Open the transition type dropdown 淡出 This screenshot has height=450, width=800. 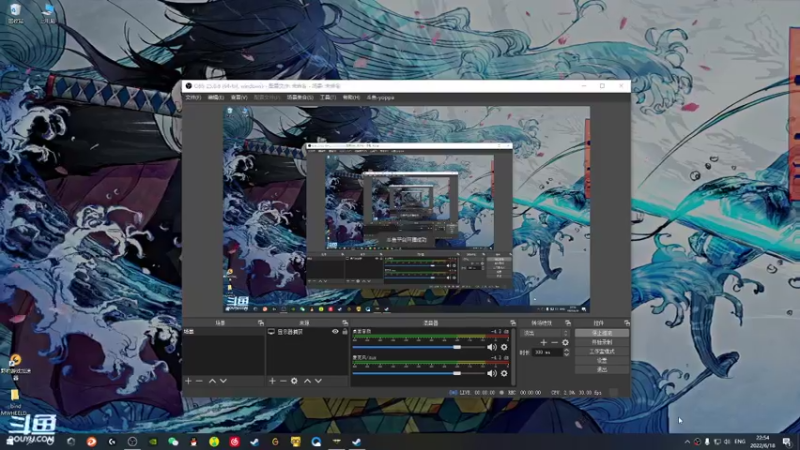pos(544,333)
